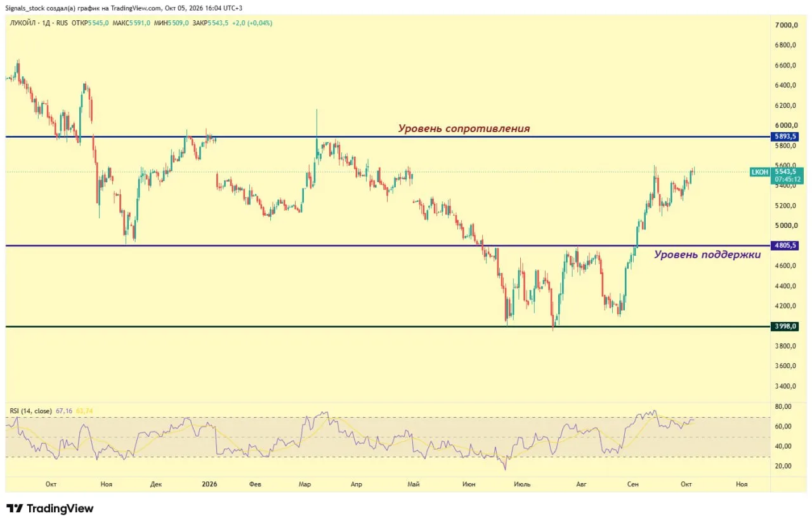Click the 7000,0 price scale label

(x=786, y=25)
